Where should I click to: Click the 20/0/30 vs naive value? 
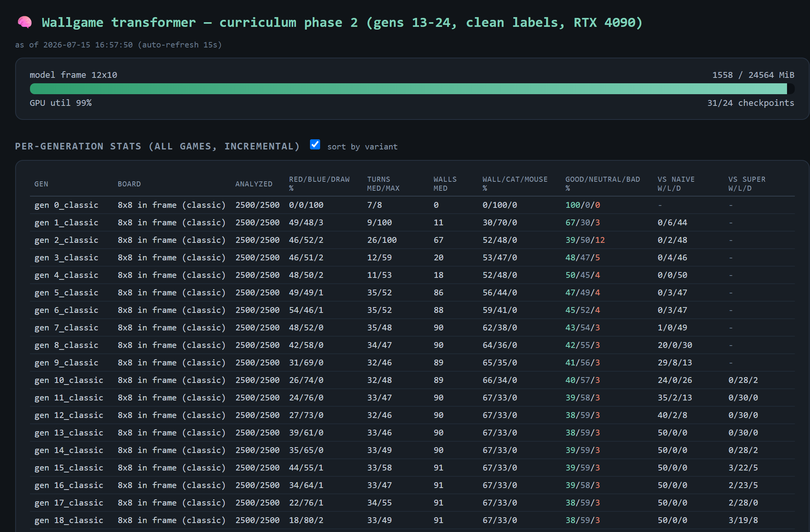[x=675, y=345]
